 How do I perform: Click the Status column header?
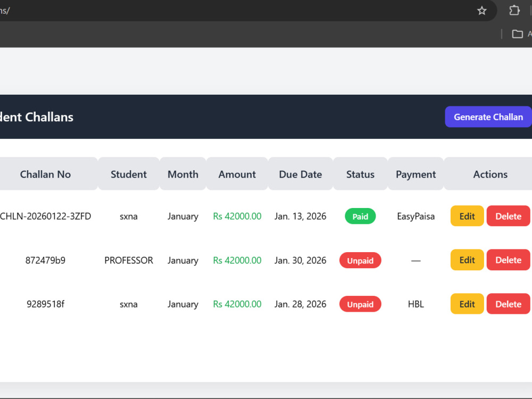360,174
